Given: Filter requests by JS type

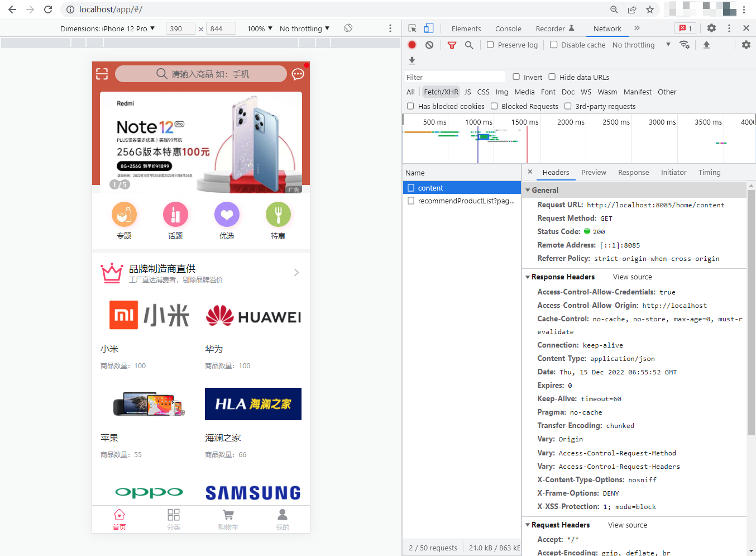Looking at the screenshot, I should pos(467,92).
